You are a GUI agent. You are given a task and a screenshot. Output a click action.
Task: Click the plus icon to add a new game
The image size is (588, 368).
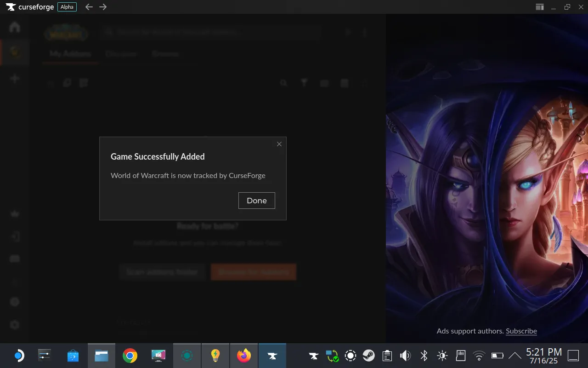14,78
